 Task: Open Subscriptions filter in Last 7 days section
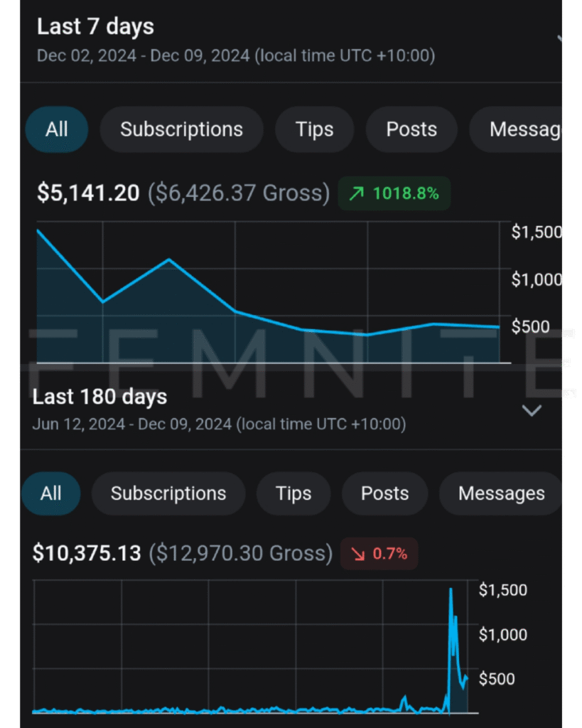pyautogui.click(x=181, y=129)
